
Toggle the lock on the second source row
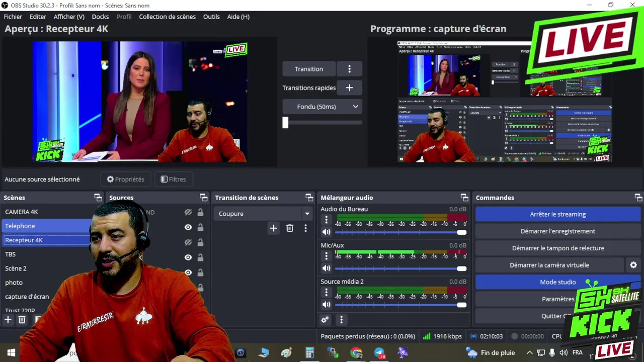[x=200, y=227]
